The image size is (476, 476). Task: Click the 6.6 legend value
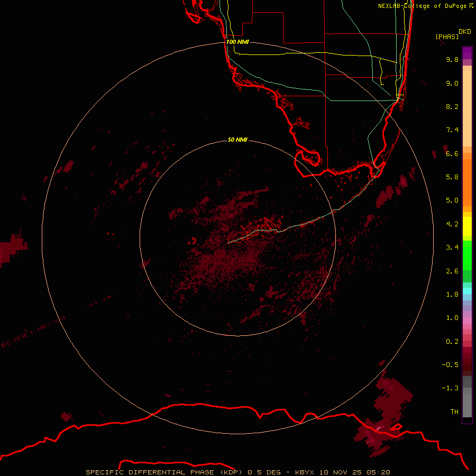click(x=452, y=153)
